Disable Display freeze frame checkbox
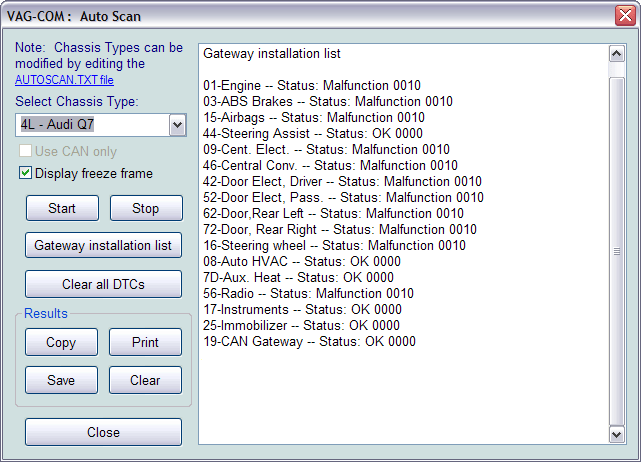 pos(25,173)
